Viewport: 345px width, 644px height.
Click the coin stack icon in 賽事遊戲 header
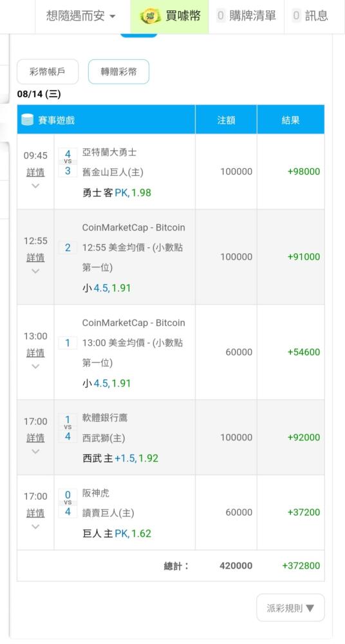click(27, 120)
